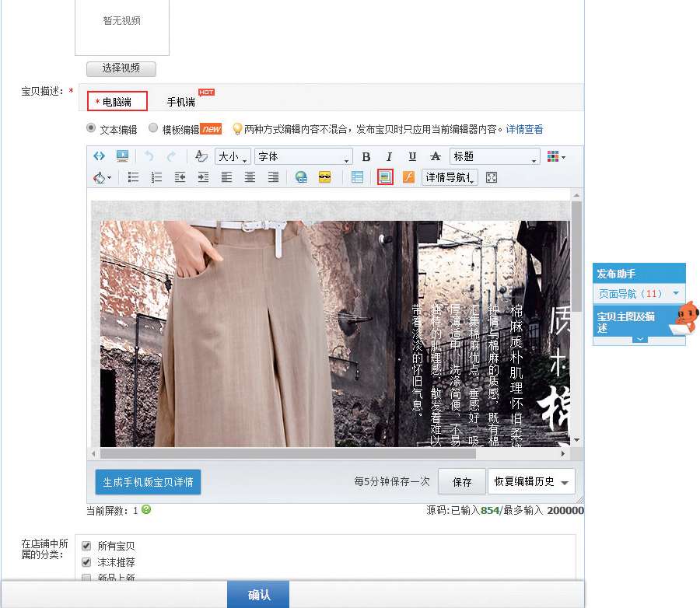Apply strikethrough formatting
Viewport: 700px width, 608px height.
436,157
